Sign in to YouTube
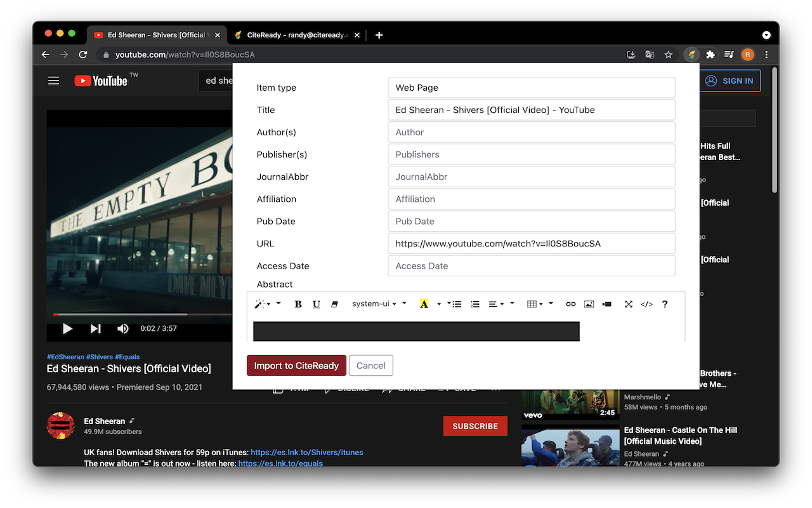 click(x=730, y=81)
